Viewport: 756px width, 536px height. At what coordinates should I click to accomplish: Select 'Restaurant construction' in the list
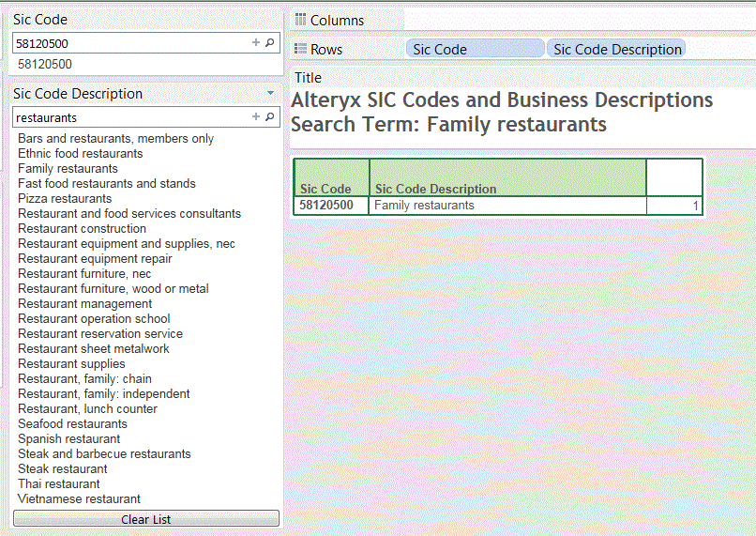(x=82, y=228)
